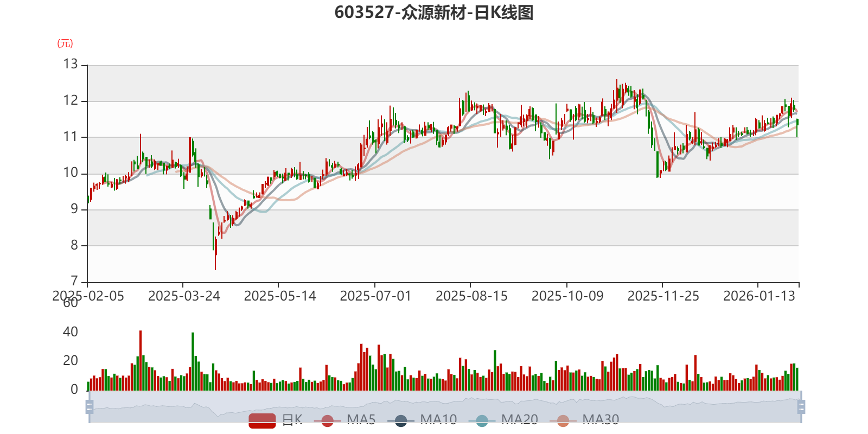The image size is (868, 434).
Task: Click the volume axis label 40
Action: tap(71, 331)
